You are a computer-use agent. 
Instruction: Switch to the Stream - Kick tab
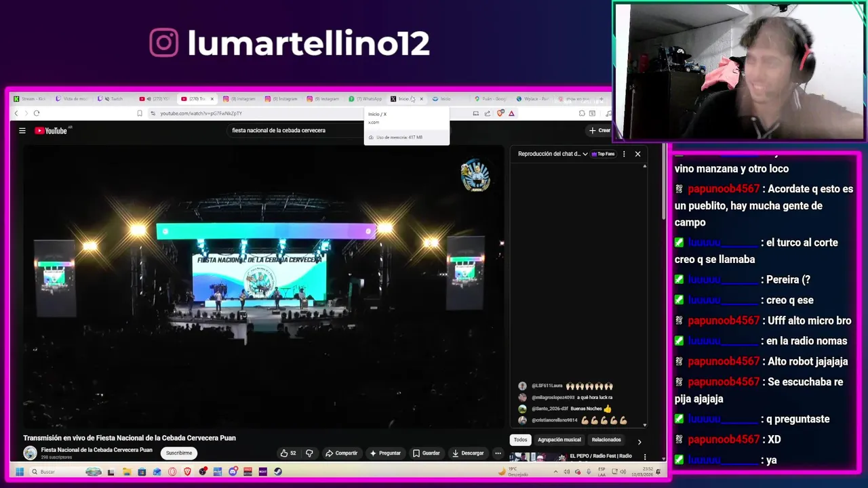[x=30, y=99]
